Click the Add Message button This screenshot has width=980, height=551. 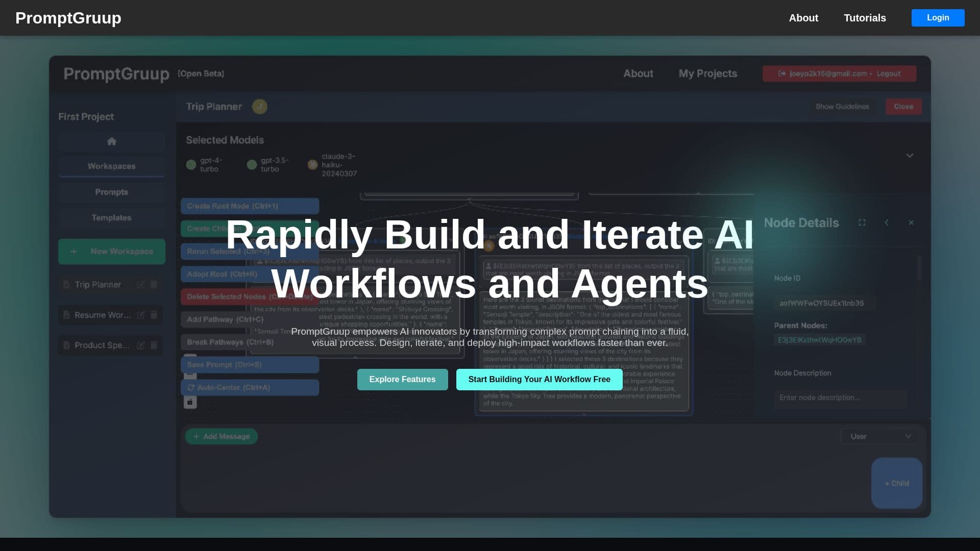coord(222,437)
